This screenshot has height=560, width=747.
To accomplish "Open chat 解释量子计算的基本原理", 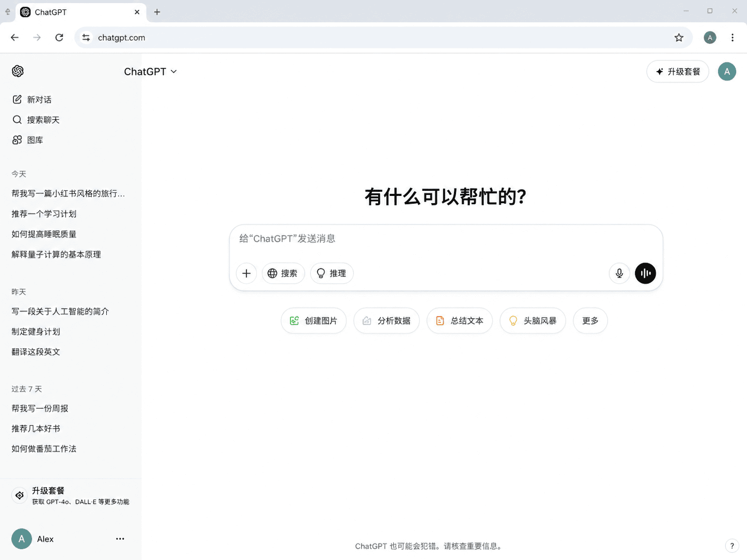I will point(56,254).
